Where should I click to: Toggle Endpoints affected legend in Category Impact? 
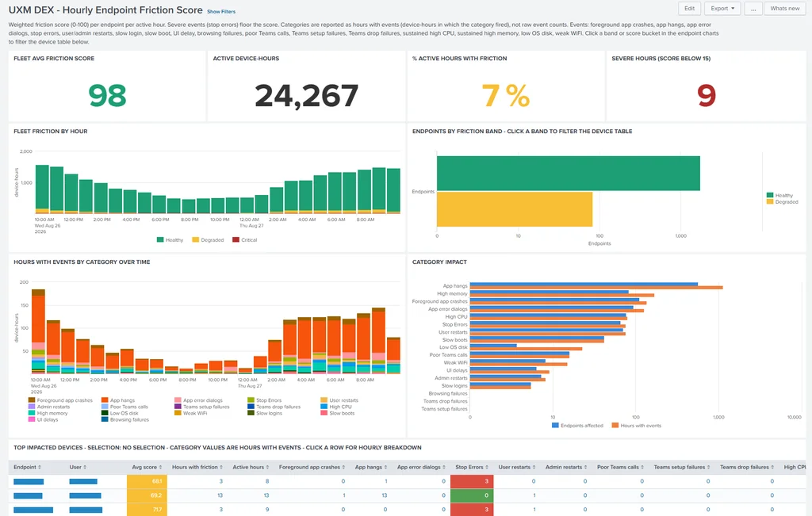click(x=577, y=426)
